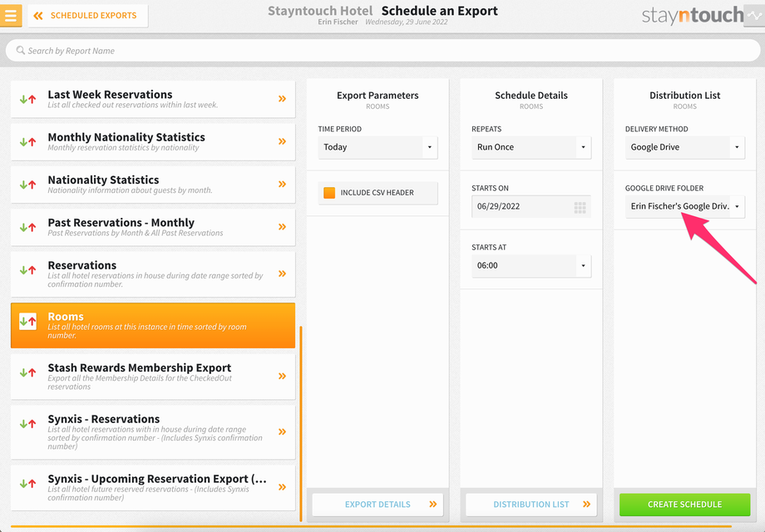Click chevron on Monthly Nationality Statistics row
Viewport: 765px width, 532px height.
click(x=282, y=141)
